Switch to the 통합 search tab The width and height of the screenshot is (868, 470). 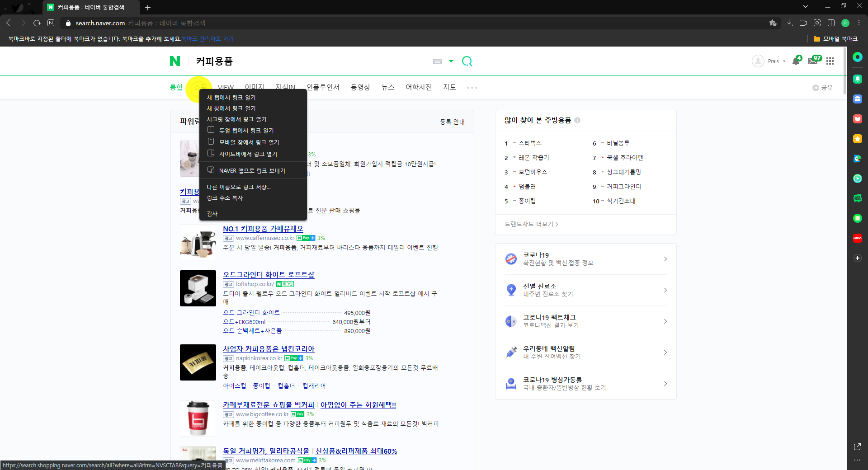[176, 87]
